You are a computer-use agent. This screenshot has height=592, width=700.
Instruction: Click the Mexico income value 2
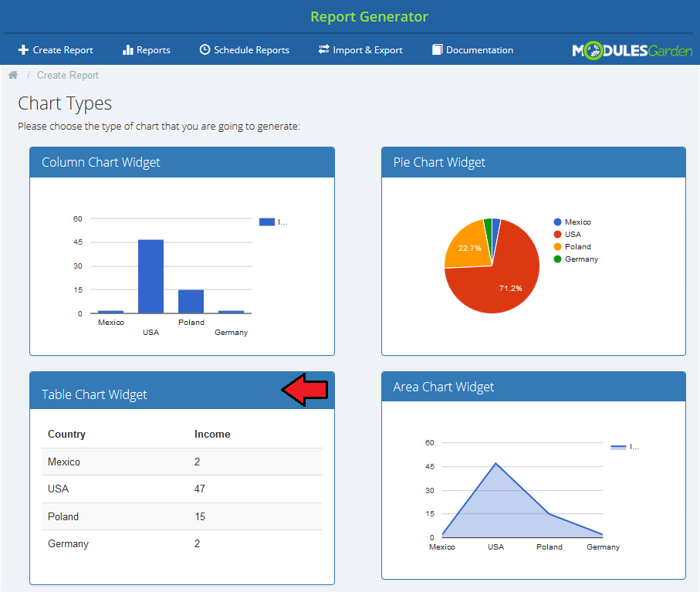tap(197, 462)
